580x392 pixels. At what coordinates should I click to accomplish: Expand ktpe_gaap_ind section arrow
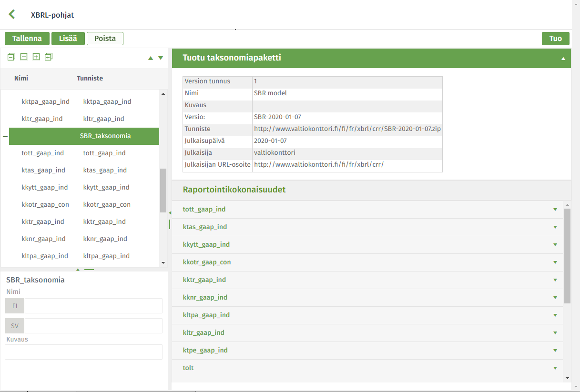[x=555, y=351]
